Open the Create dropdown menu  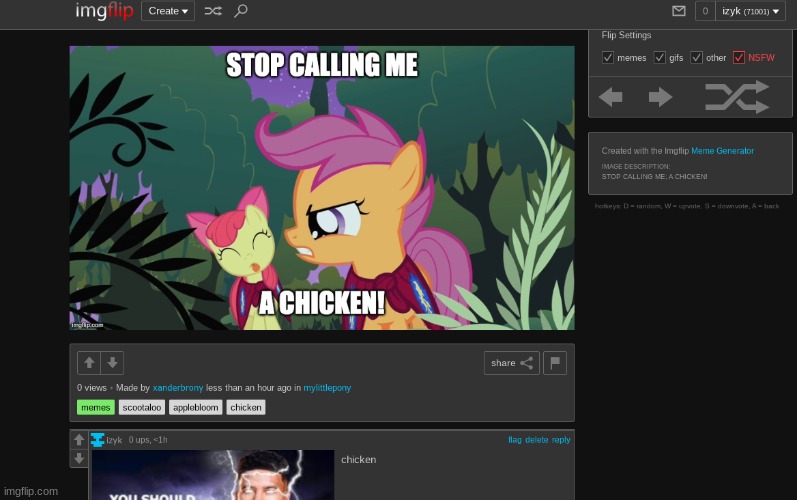pyautogui.click(x=168, y=11)
